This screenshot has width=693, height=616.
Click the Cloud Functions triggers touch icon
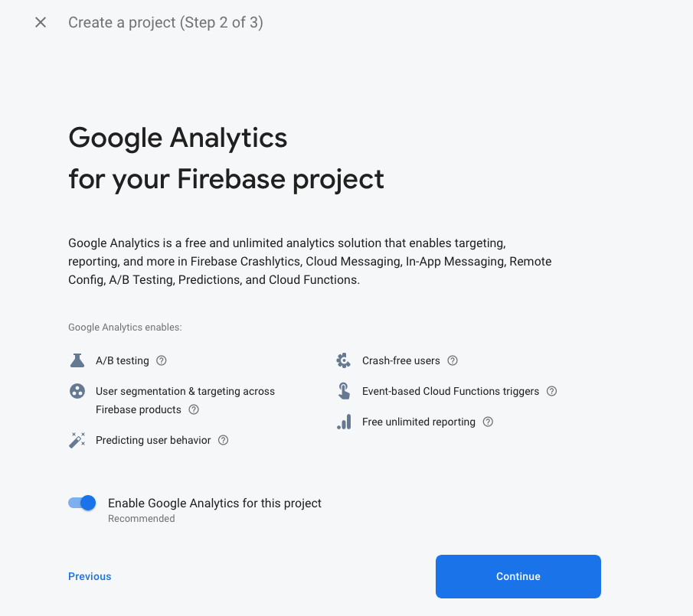[x=344, y=391]
